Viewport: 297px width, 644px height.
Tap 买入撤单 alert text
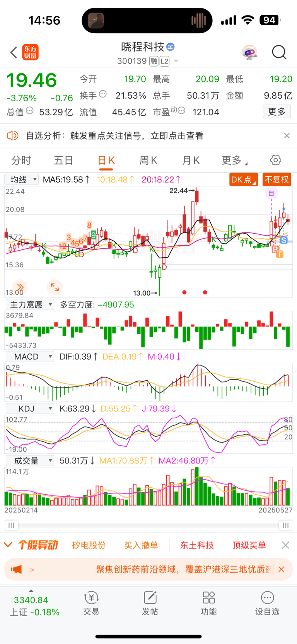click(x=141, y=545)
